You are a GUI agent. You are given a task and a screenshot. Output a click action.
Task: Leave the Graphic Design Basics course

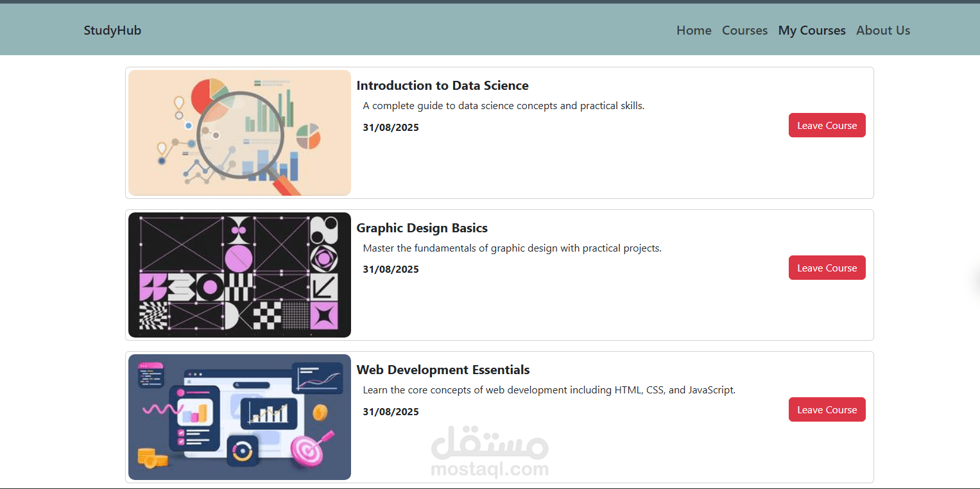pyautogui.click(x=827, y=268)
